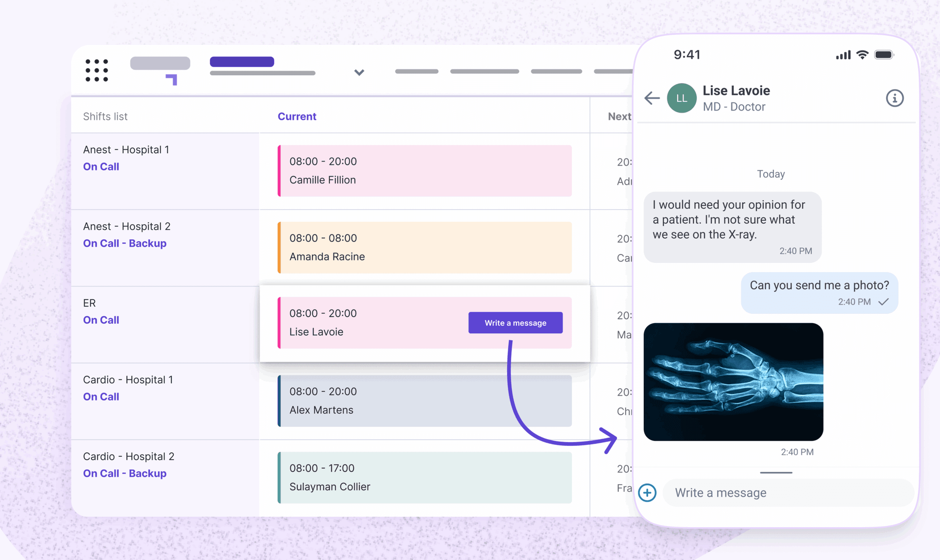Tap the plus attachment icon
This screenshot has width=940, height=560.
pyautogui.click(x=647, y=492)
